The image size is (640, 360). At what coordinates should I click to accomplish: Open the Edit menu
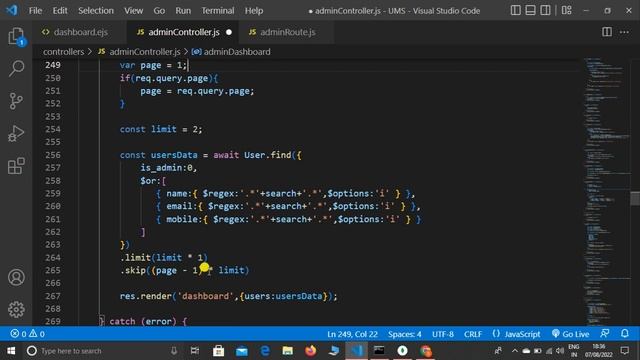pyautogui.click(x=60, y=11)
